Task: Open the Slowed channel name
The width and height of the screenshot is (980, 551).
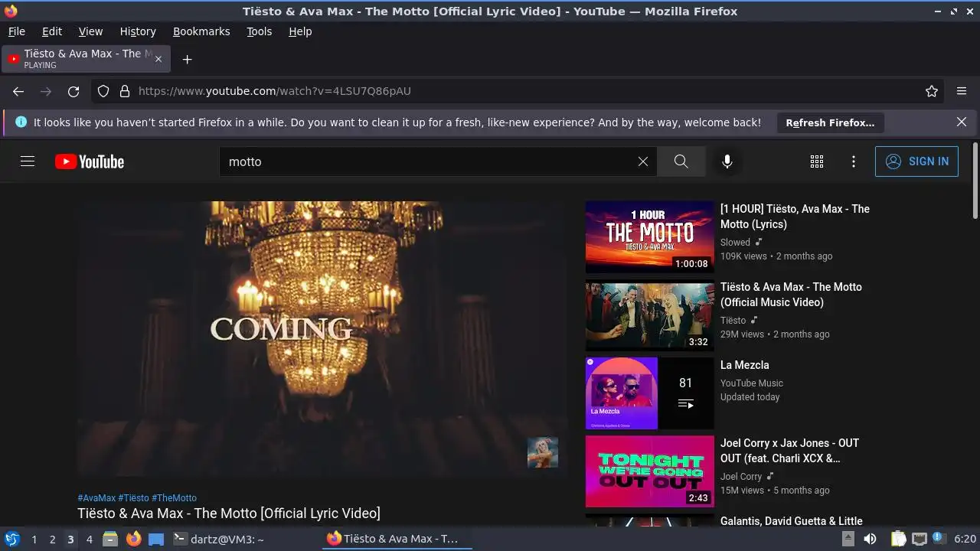Action: tap(735, 243)
